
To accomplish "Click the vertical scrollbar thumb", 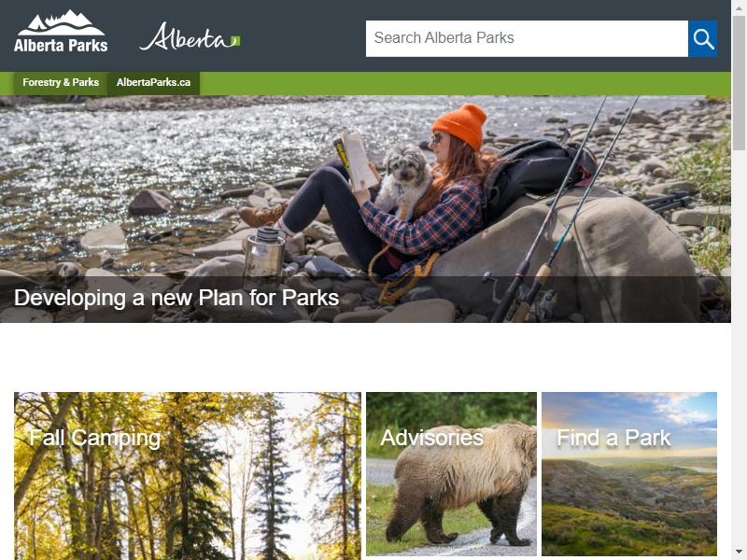I will point(739,83).
